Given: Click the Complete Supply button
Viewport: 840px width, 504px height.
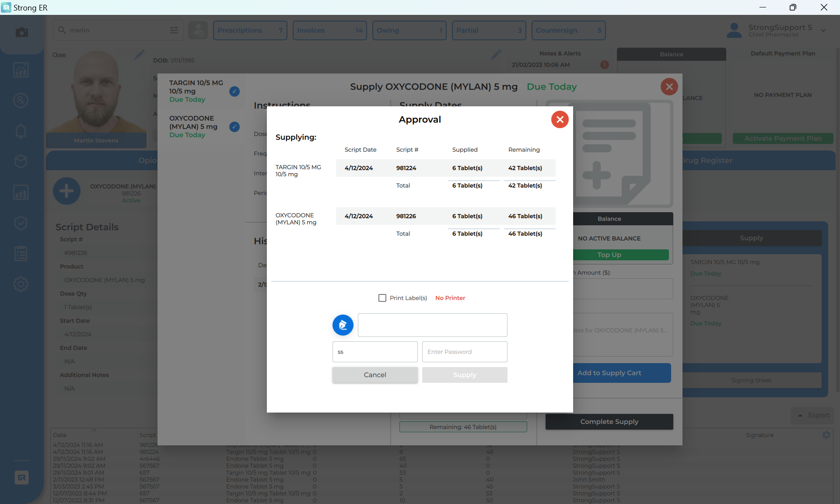Looking at the screenshot, I should (609, 422).
